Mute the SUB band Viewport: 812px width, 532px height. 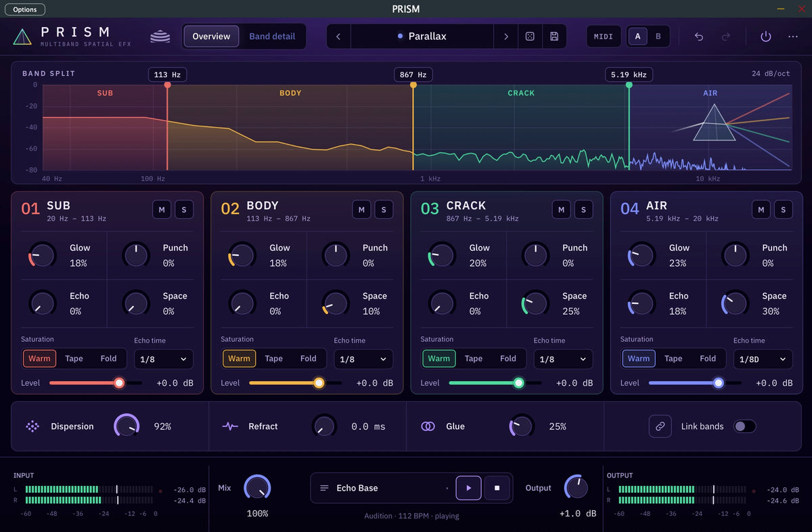tap(162, 210)
